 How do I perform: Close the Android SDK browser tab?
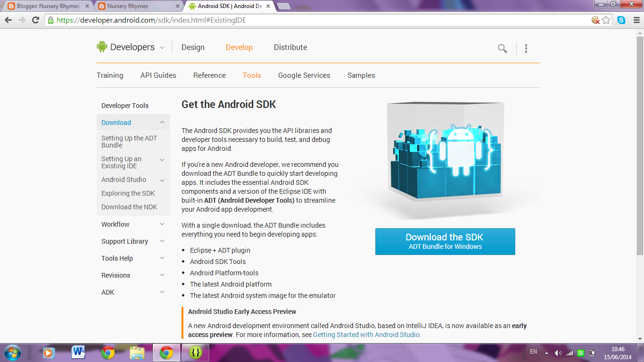267,6
